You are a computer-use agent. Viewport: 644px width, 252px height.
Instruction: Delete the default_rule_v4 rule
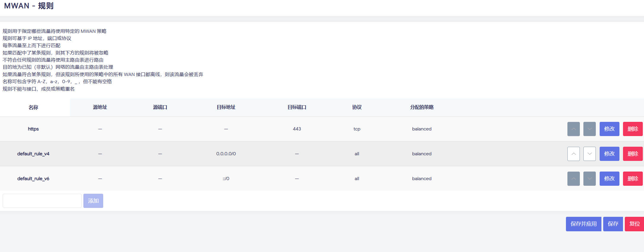pyautogui.click(x=633, y=154)
